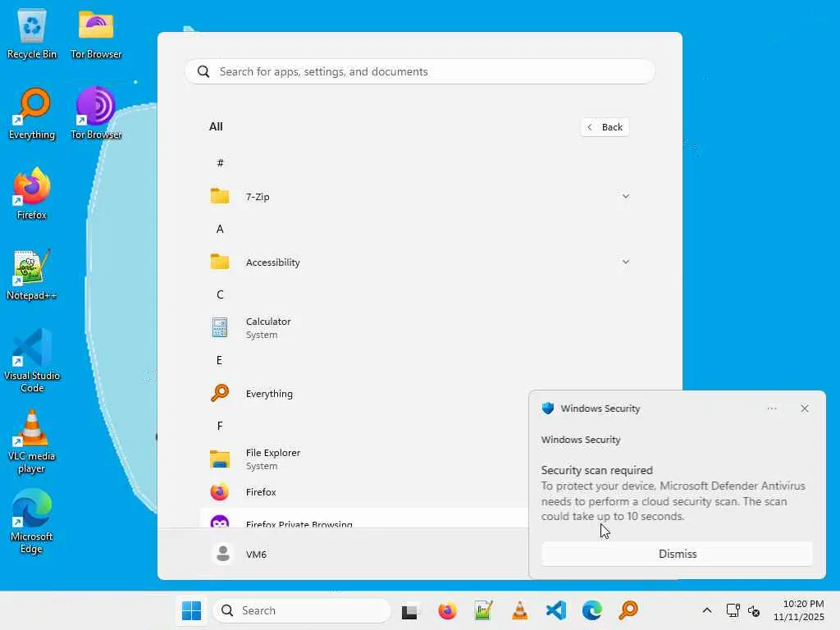
Task: Close the Windows Security toast
Action: pyautogui.click(x=804, y=409)
